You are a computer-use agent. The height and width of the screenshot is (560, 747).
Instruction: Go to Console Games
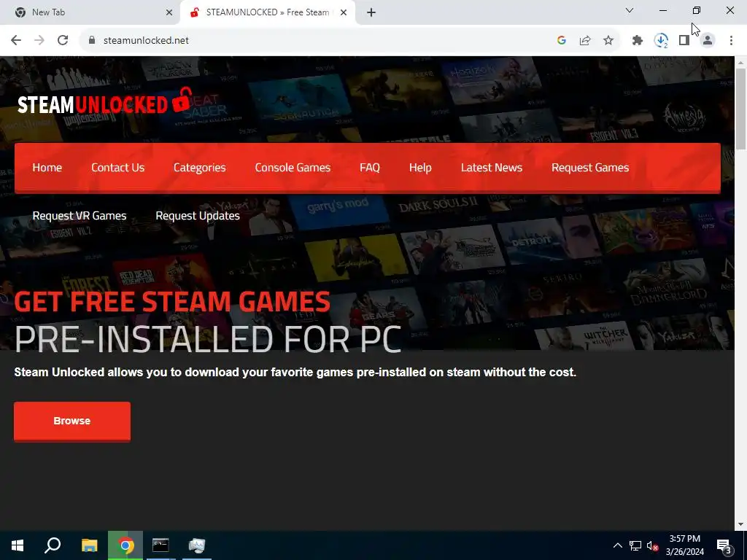(x=293, y=168)
